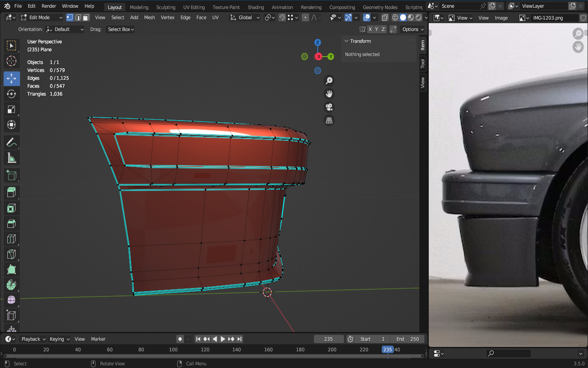The width and height of the screenshot is (588, 368).
Task: Open the Select Box drag dropdown
Action: pyautogui.click(x=120, y=29)
